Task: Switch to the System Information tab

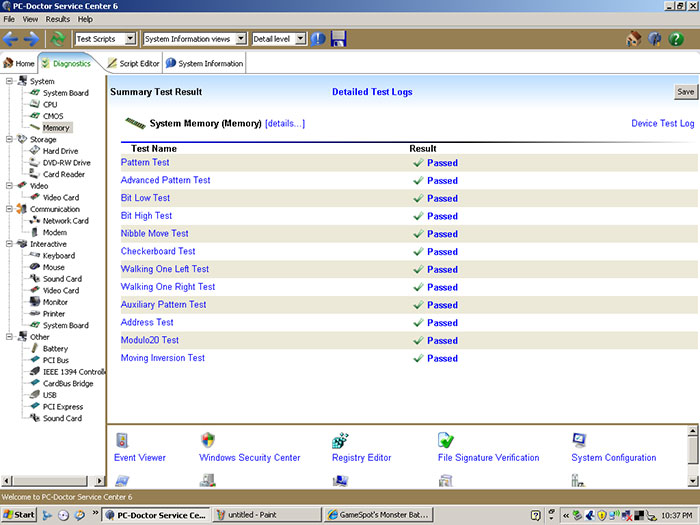Action: 204,63
